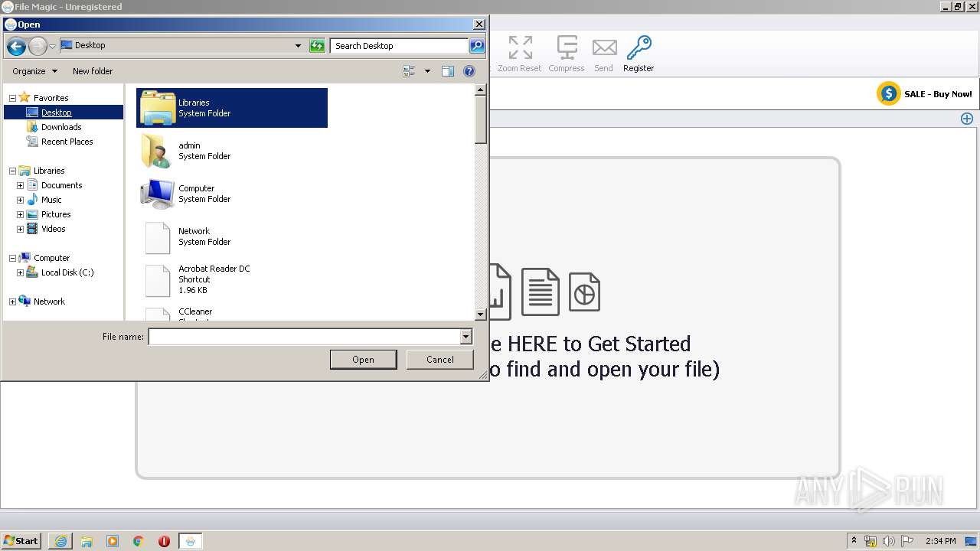Viewport: 980px width, 551px height.
Task: Select the Libraries System Folder item
Action: click(x=232, y=108)
